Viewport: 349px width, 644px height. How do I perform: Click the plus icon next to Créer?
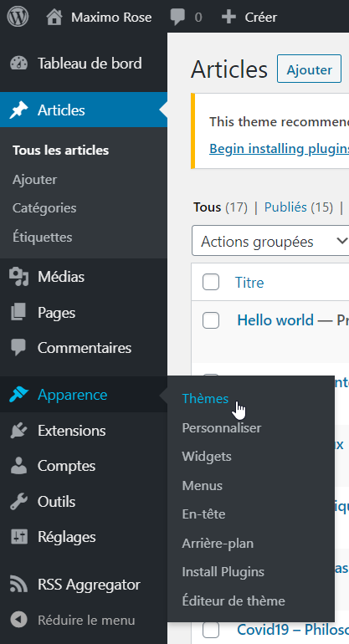[x=228, y=18]
